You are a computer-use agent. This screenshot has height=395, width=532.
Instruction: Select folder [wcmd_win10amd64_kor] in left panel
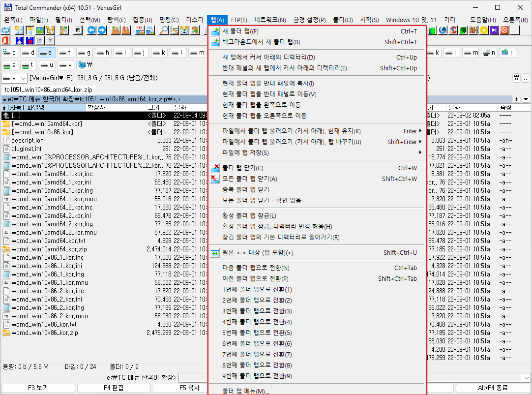(x=104, y=124)
